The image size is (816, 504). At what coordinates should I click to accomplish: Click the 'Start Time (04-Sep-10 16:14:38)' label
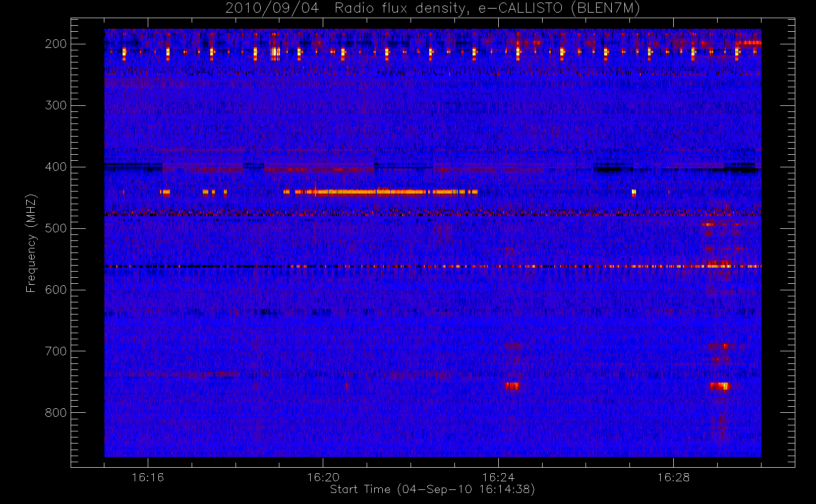click(x=432, y=489)
